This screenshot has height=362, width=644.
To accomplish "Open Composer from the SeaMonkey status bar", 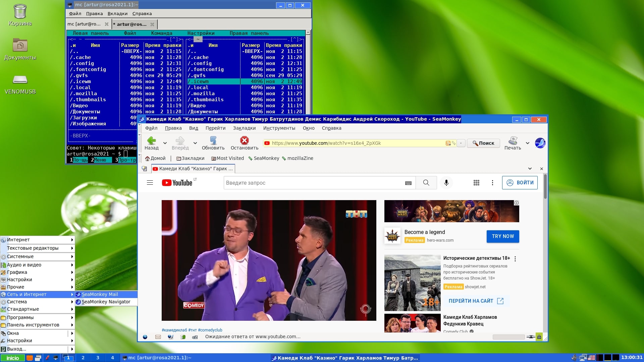I will (170, 337).
